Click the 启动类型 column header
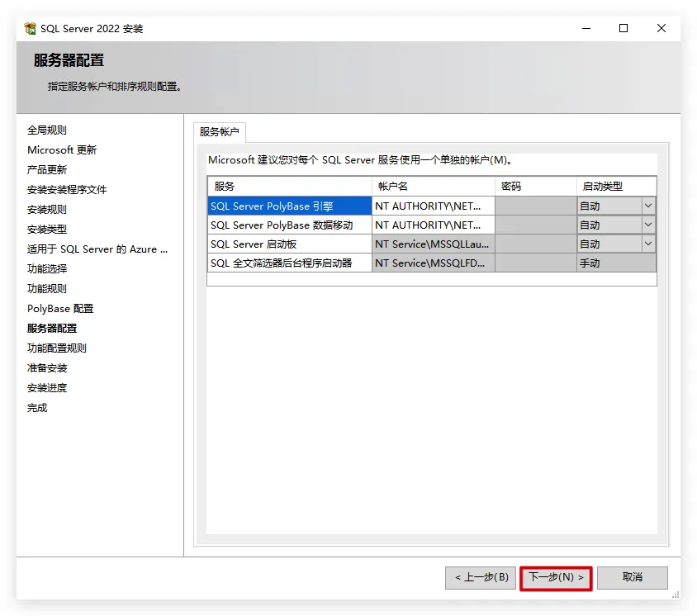 (615, 187)
